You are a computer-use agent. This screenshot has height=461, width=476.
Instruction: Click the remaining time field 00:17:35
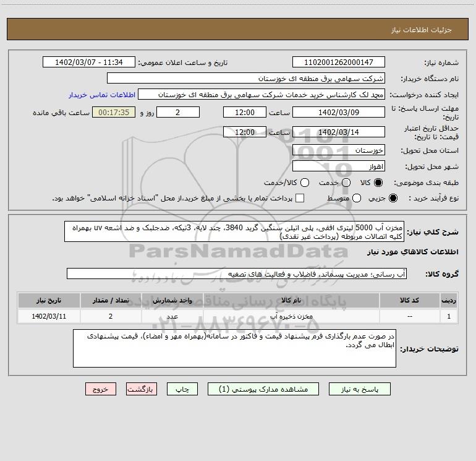[114, 112]
